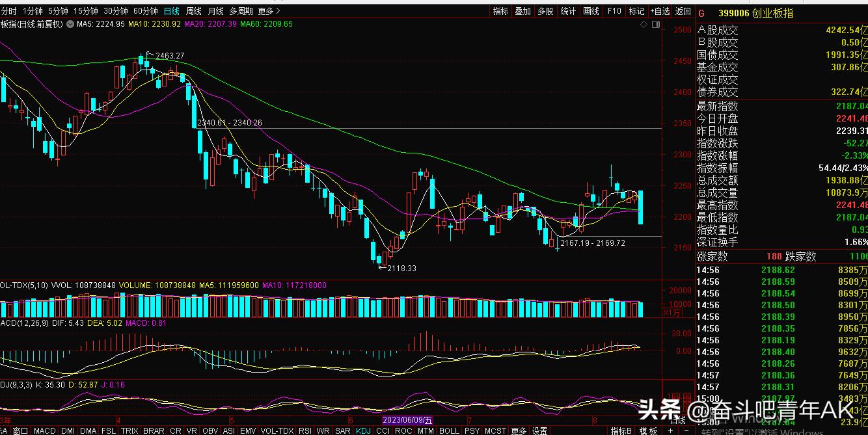
Task: Open 设置 in the bottom indicator bar
Action: click(x=540, y=430)
